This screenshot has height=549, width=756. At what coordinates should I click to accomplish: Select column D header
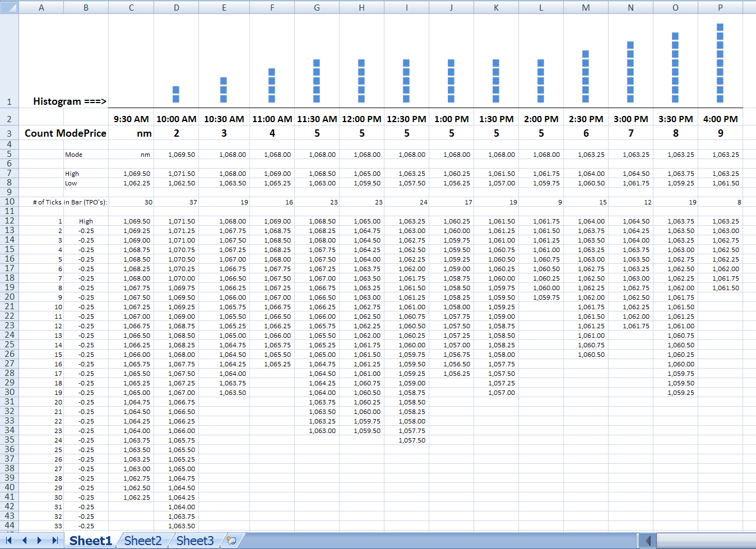point(177,7)
